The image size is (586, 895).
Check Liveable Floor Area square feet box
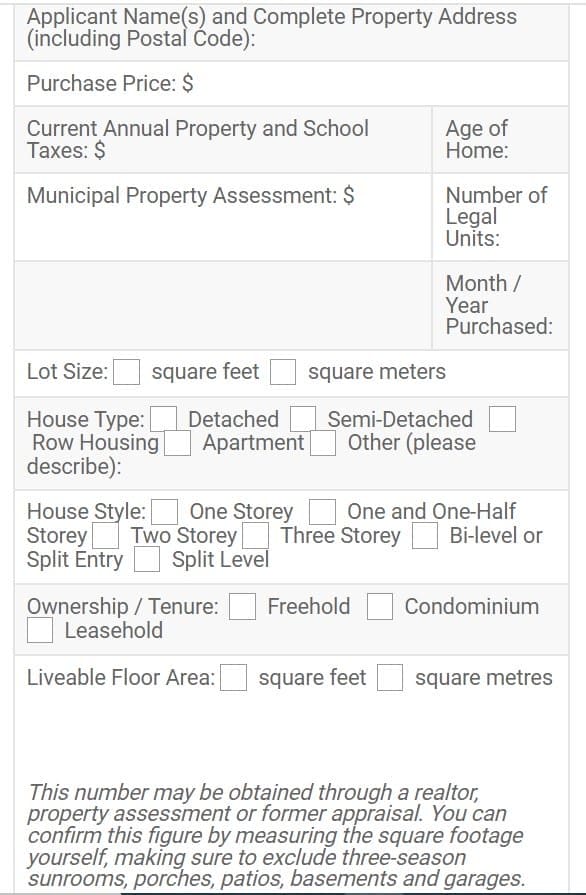(234, 678)
